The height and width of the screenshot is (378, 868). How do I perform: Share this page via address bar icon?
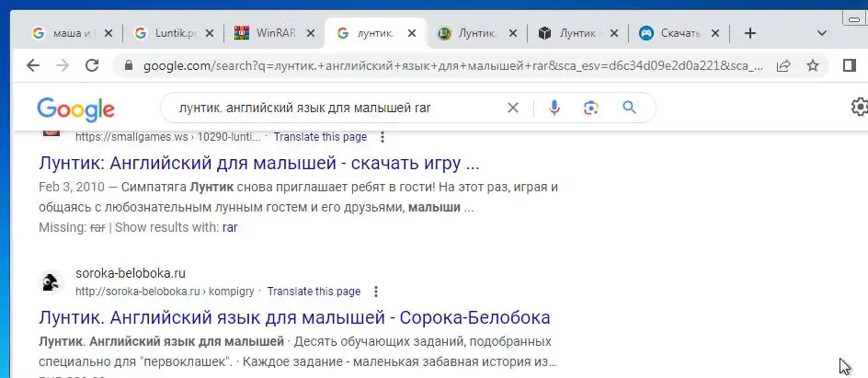(x=783, y=66)
